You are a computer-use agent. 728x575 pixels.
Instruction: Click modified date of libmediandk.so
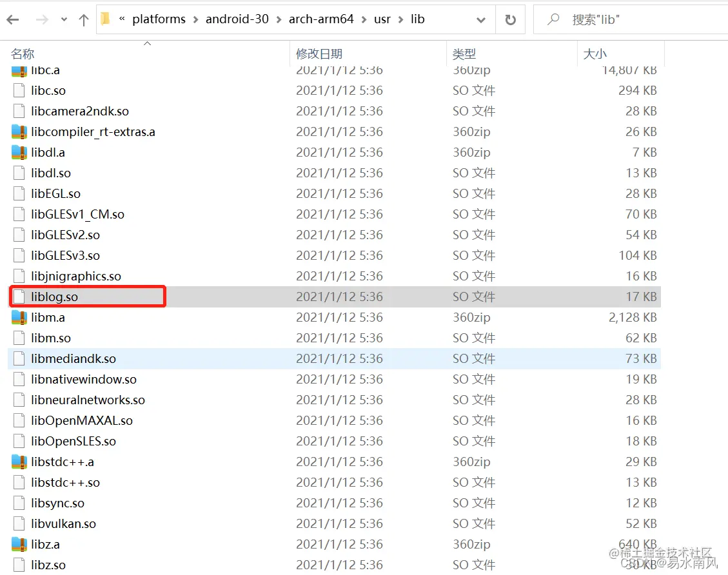[x=339, y=359]
